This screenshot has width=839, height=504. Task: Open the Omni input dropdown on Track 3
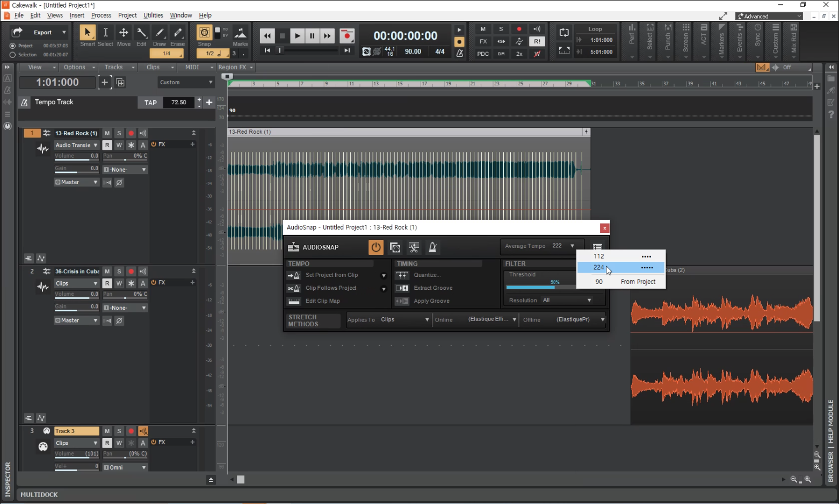click(x=125, y=468)
